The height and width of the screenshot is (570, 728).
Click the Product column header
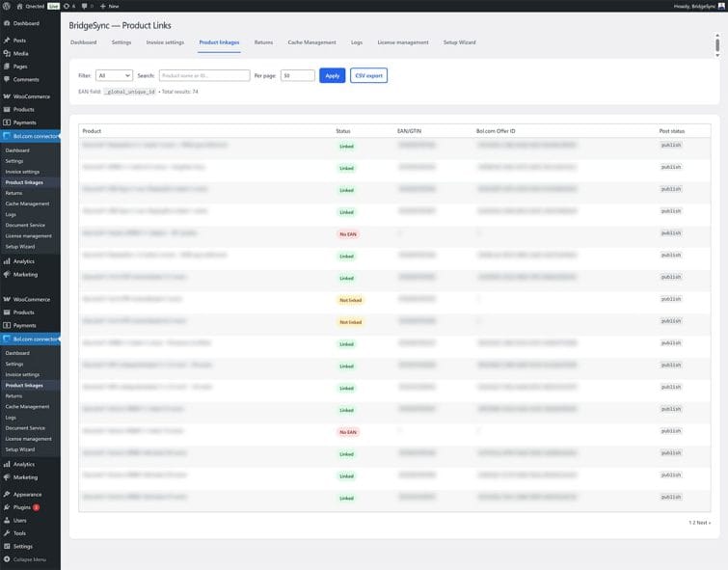[92, 131]
